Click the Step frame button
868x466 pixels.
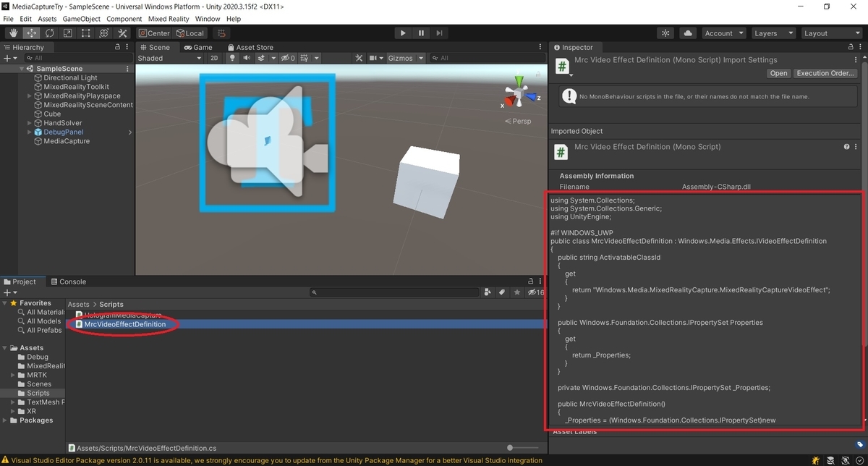pyautogui.click(x=439, y=33)
